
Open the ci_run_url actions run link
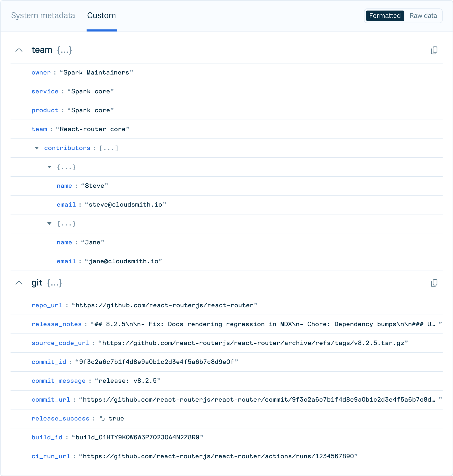tap(218, 456)
